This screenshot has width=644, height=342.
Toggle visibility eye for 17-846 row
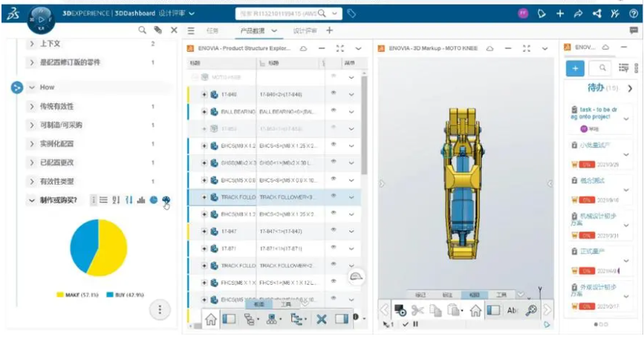click(x=334, y=93)
